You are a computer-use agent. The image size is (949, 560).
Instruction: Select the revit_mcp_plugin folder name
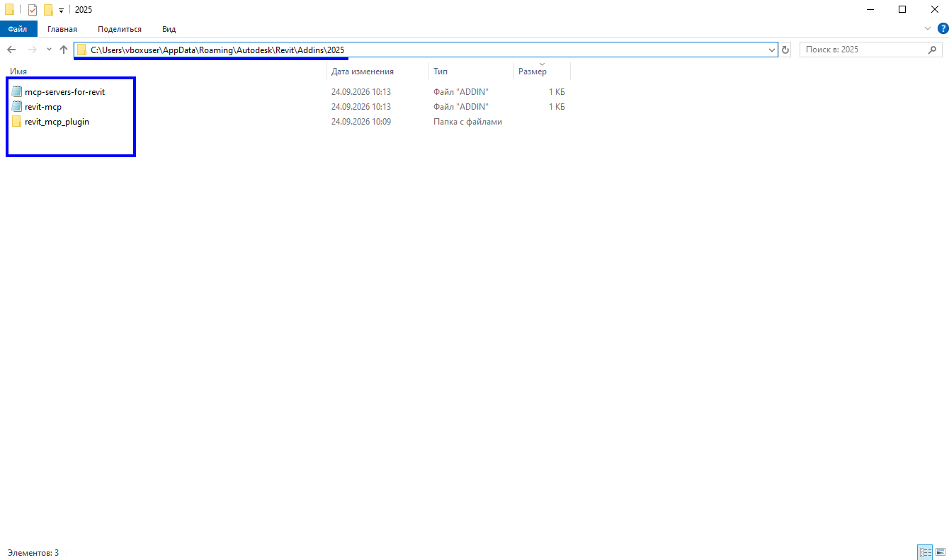(x=57, y=122)
